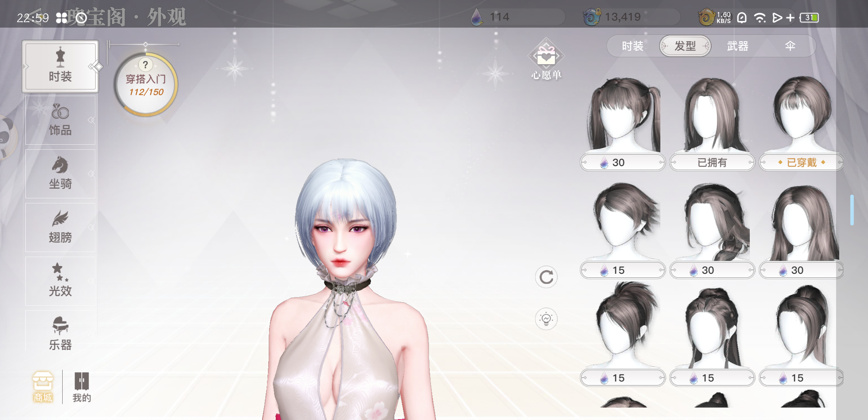Click the 30 price button under side braid
The width and height of the screenshot is (868, 420).
coord(712,270)
